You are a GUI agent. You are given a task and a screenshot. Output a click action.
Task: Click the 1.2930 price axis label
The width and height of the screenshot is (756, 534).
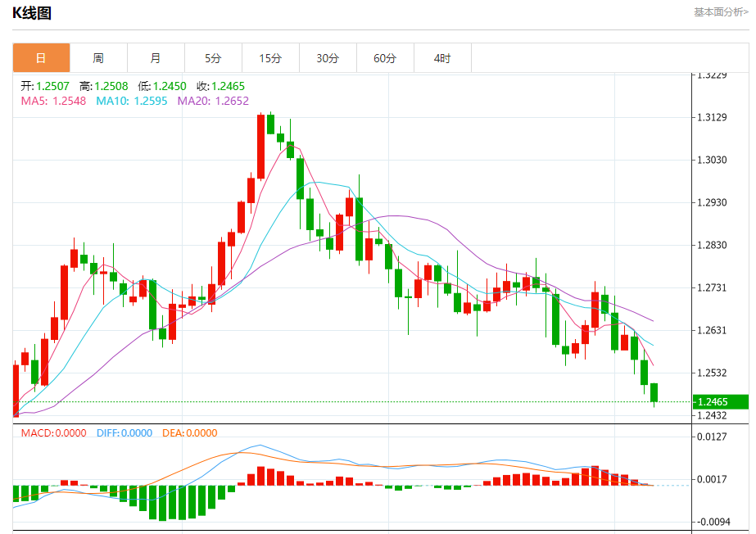(712, 202)
